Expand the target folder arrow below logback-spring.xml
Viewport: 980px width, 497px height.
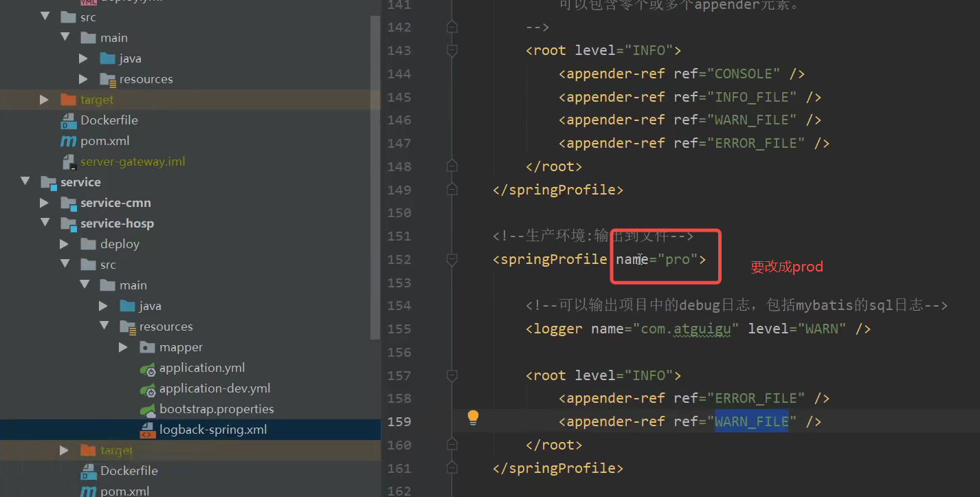tap(64, 450)
